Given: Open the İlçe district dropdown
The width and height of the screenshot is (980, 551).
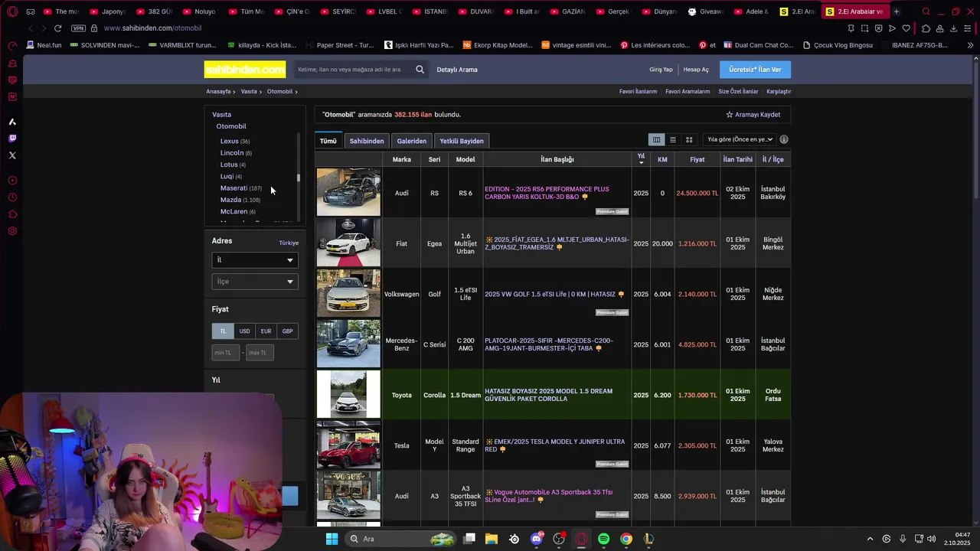Looking at the screenshot, I should click(x=255, y=282).
